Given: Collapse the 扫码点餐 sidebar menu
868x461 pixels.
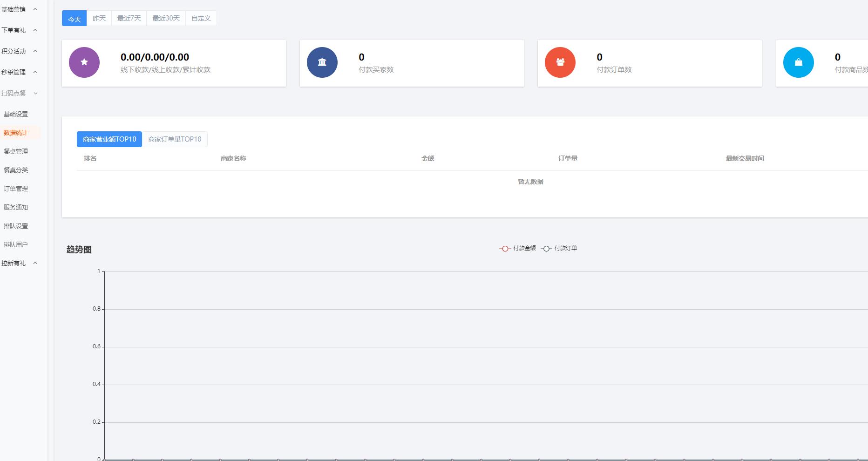Looking at the screenshot, I should click(19, 93).
